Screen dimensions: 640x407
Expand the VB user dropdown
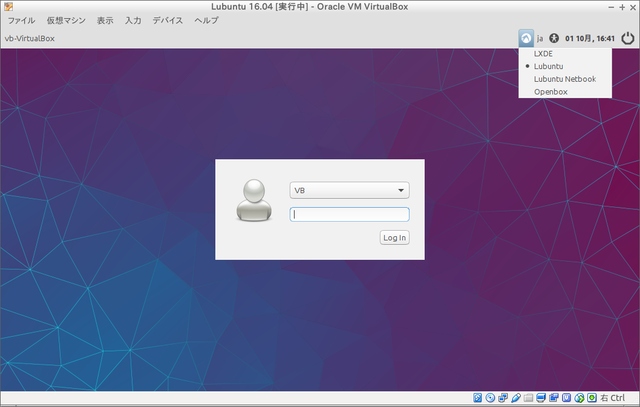pyautogui.click(x=349, y=190)
